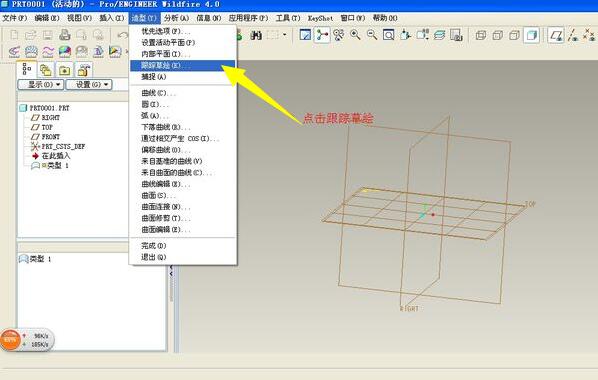The width and height of the screenshot is (598, 380).
Task: Enable no hidden line display mode
Action: coord(514,35)
